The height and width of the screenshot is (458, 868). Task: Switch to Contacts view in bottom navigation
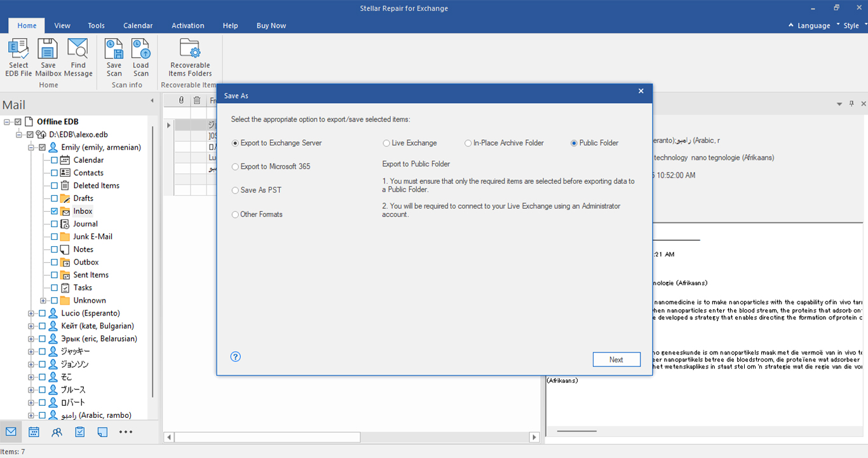coord(57,432)
